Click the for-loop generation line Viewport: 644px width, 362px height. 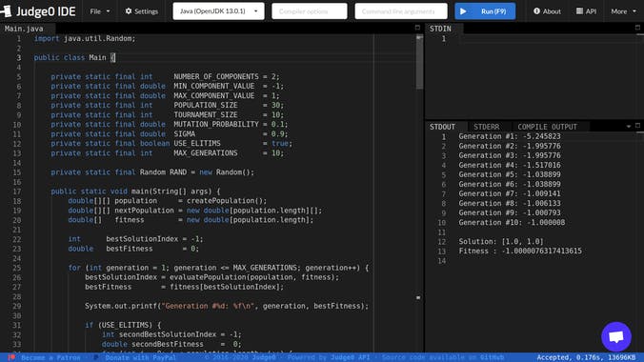click(x=218, y=268)
